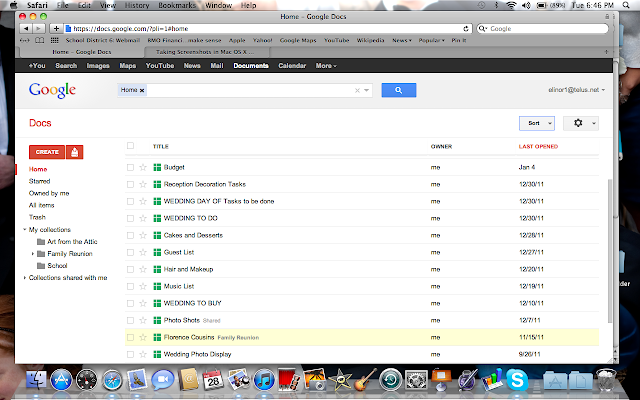The width and height of the screenshot is (640, 400).
Task: Click Safari forward navigation arrow
Action: [39, 29]
